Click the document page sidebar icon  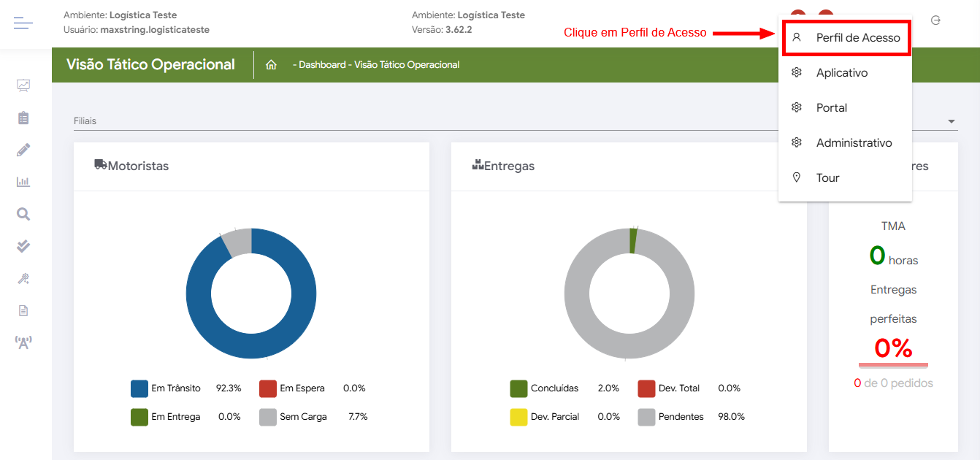coord(23,310)
